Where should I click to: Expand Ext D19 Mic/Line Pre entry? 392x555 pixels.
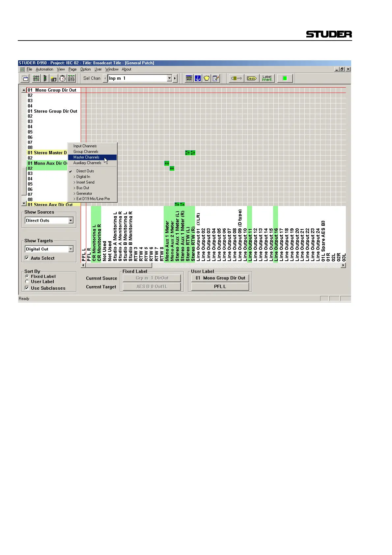tap(92, 199)
